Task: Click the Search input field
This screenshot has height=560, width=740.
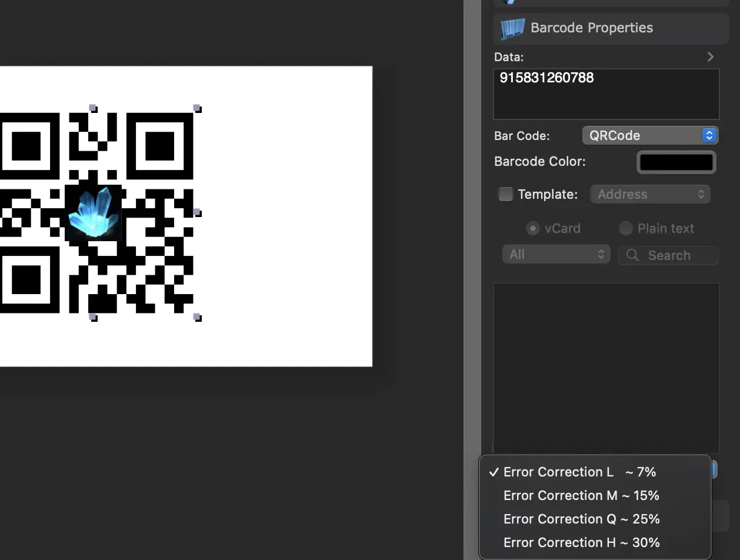Action: pyautogui.click(x=671, y=255)
